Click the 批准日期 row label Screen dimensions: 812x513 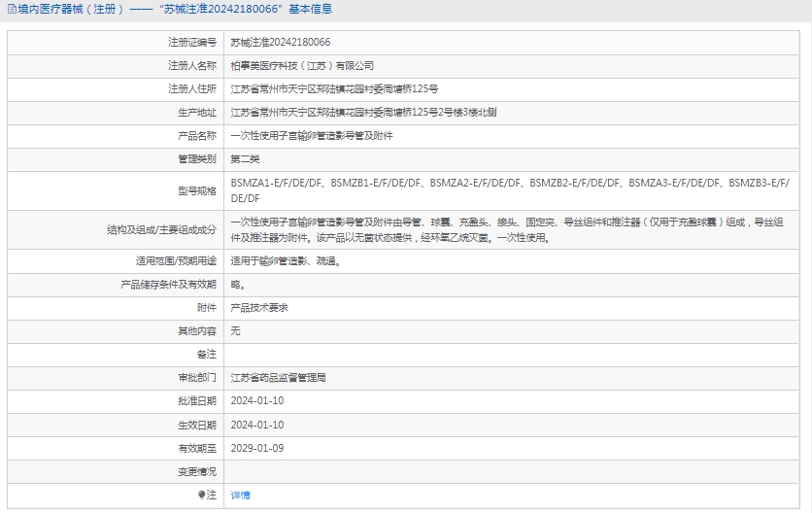(x=196, y=400)
